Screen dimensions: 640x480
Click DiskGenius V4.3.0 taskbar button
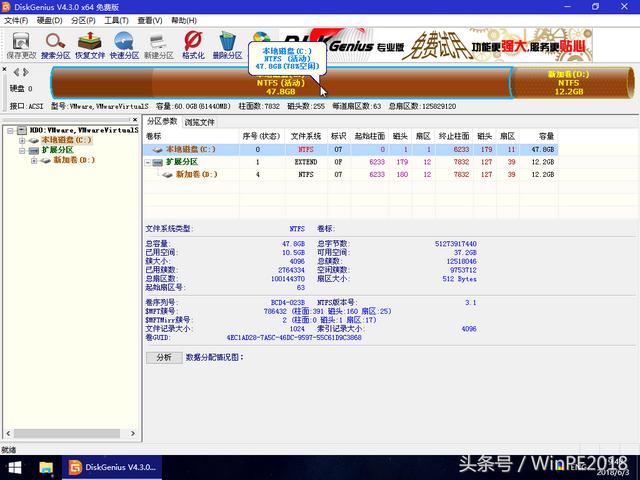tap(112, 468)
